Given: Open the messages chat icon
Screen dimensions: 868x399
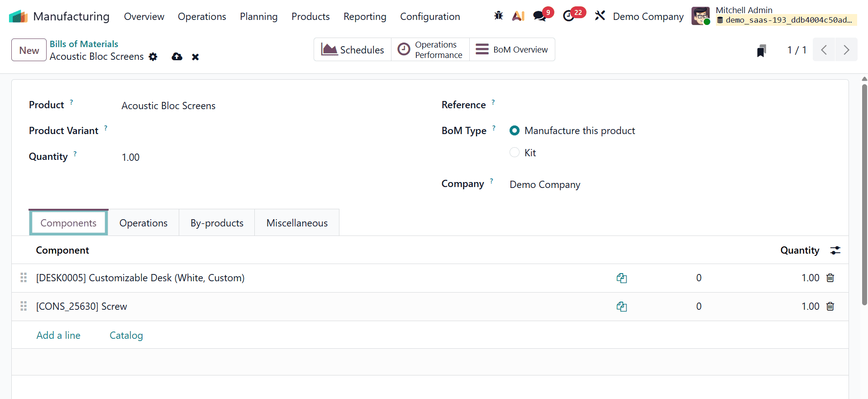Looking at the screenshot, I should click(539, 16).
